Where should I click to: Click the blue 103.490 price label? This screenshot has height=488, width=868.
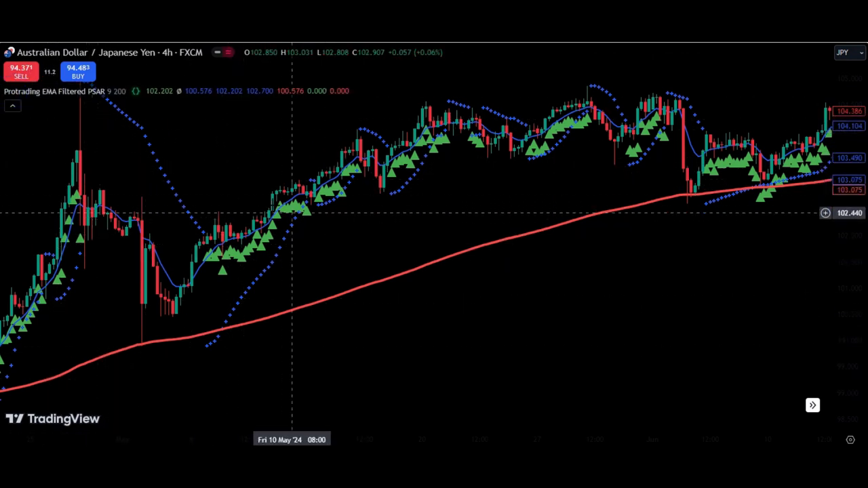coord(849,158)
